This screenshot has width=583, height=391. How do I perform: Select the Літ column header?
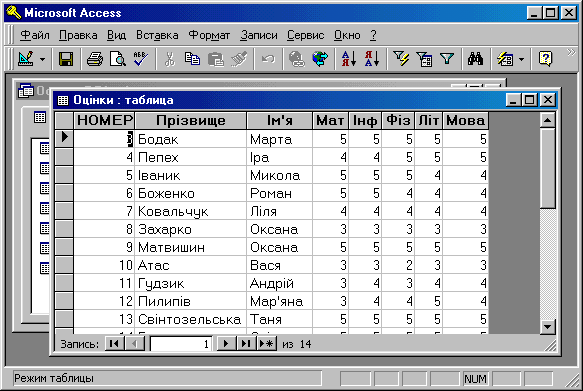click(429, 120)
